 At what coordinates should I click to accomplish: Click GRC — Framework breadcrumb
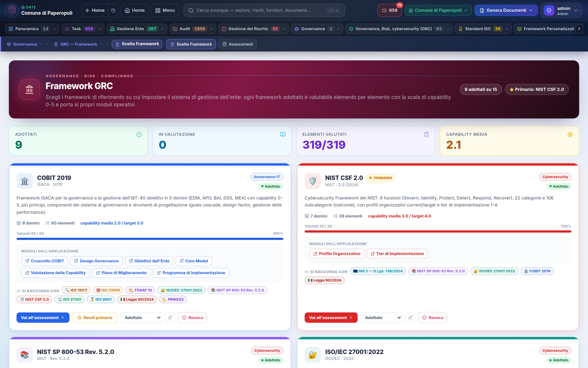[78, 44]
